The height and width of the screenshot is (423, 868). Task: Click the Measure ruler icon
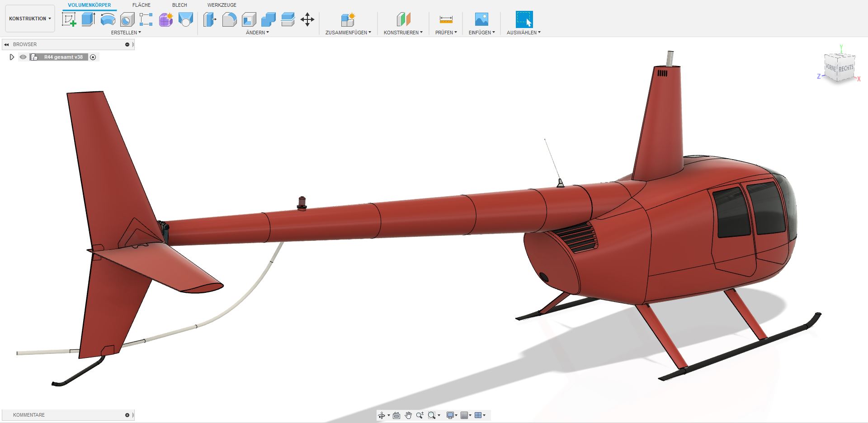pyautogui.click(x=446, y=19)
